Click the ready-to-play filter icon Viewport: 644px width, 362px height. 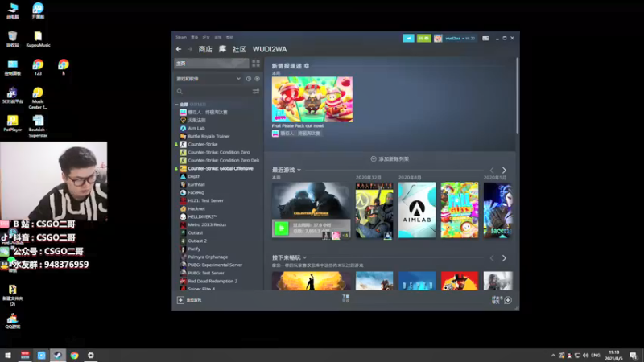257,78
